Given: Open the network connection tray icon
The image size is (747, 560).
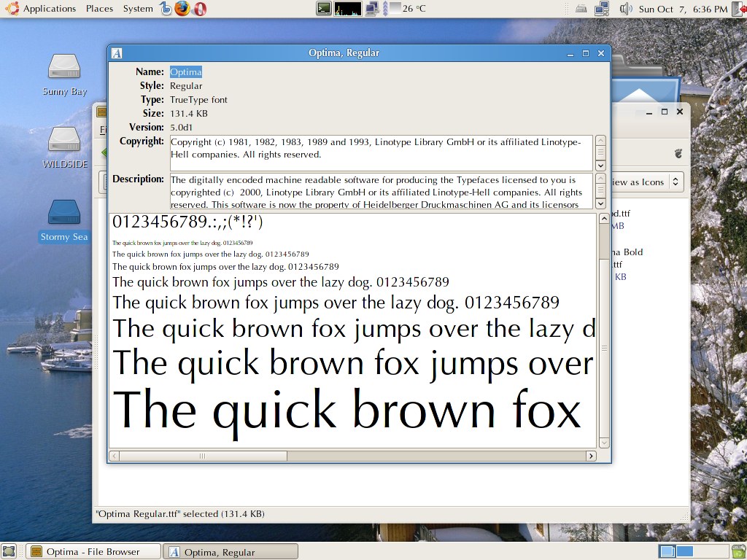Looking at the screenshot, I should click(602, 9).
